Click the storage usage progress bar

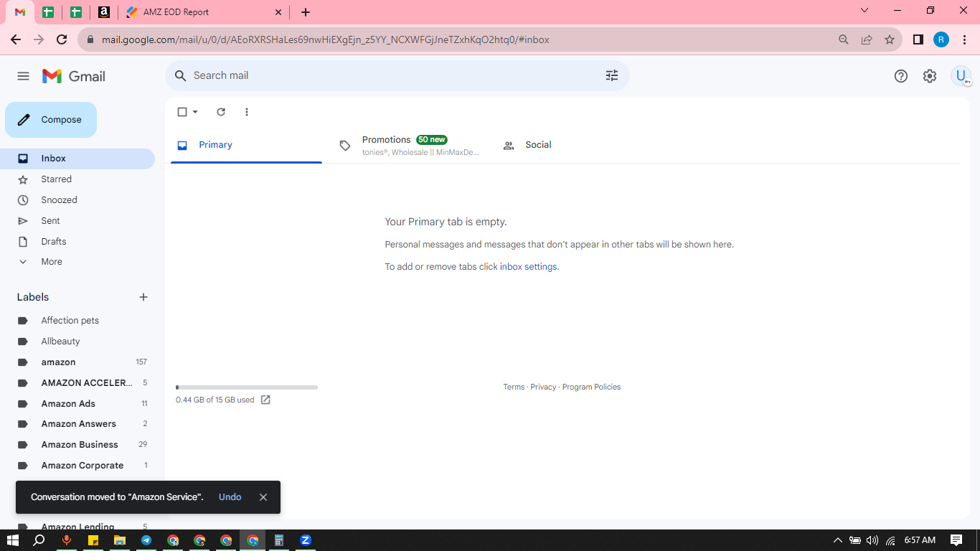[247, 387]
